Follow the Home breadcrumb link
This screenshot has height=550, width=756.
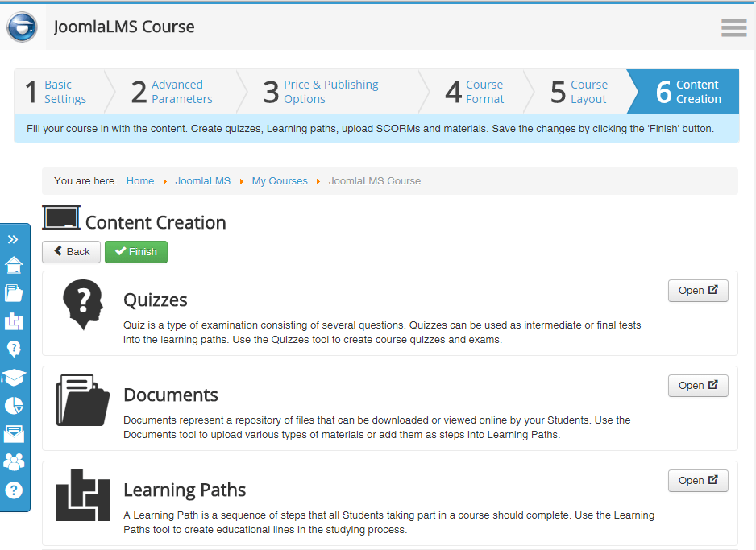140,181
